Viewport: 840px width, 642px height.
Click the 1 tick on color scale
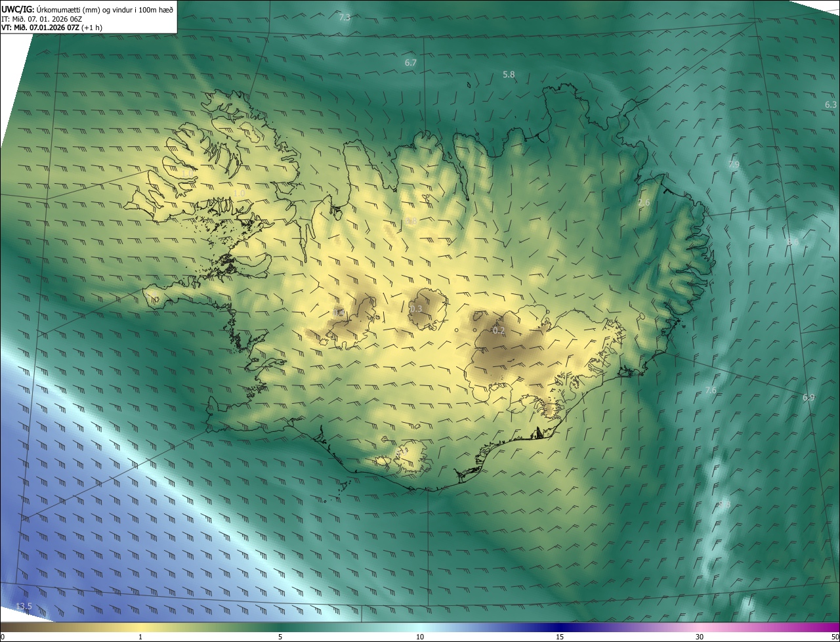coord(140,637)
